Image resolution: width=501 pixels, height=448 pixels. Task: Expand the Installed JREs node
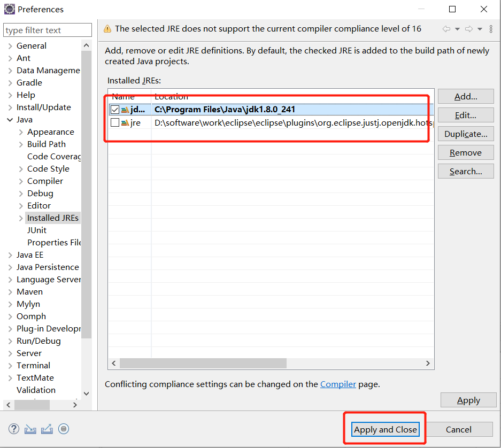tap(21, 218)
